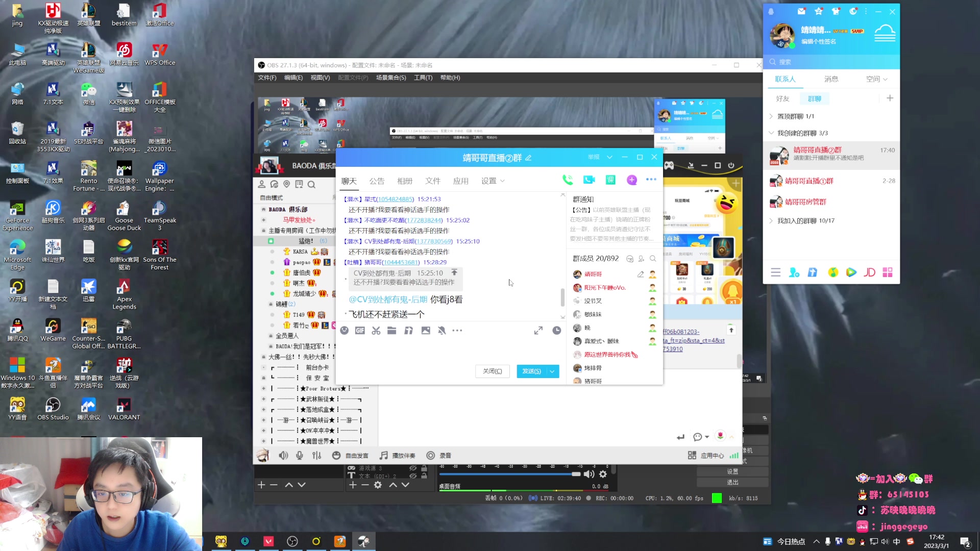The width and height of the screenshot is (980, 551).
Task: Open the OBS 工具(T) menu
Action: pos(423,78)
